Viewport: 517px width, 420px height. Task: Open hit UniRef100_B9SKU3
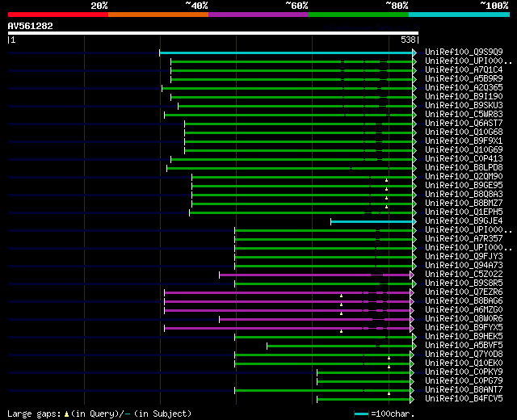tap(464, 105)
